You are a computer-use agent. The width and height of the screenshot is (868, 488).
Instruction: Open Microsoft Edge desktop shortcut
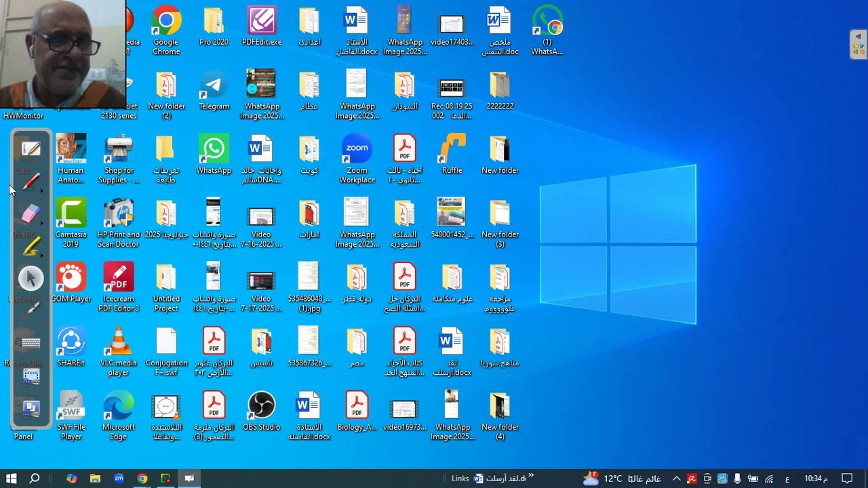(x=119, y=416)
